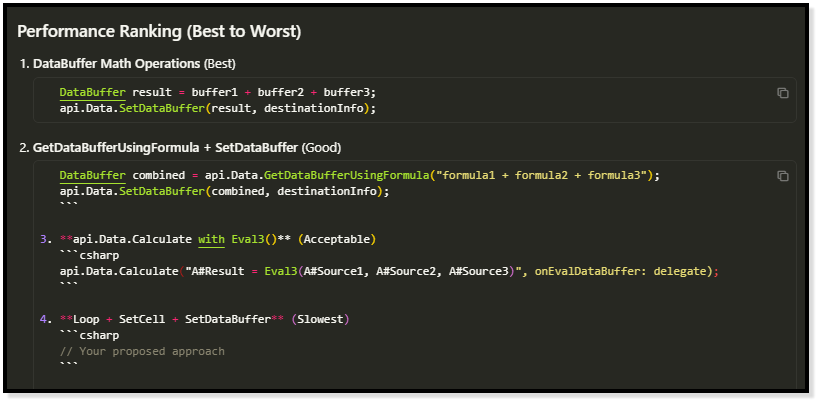Copy the GetDataBufferUsingFormula code block
This screenshot has width=817, height=401.
[783, 176]
